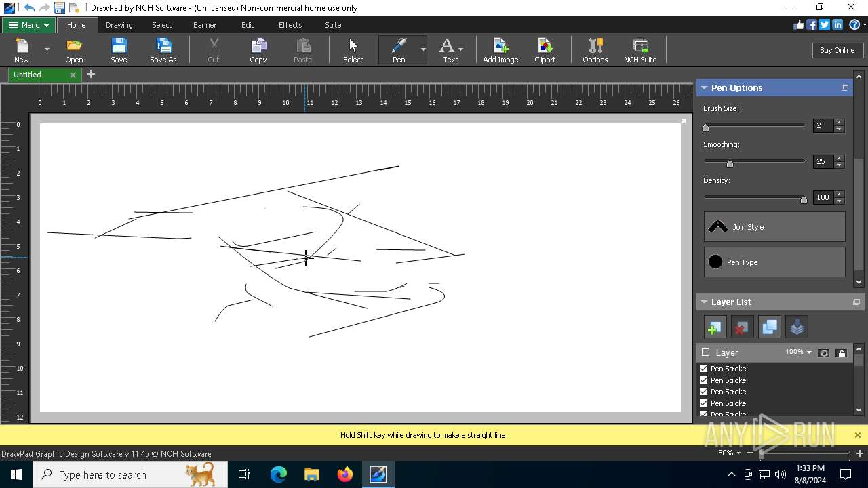Uncheck the topmost Pen Stroke checkbox
868x488 pixels.
703,369
